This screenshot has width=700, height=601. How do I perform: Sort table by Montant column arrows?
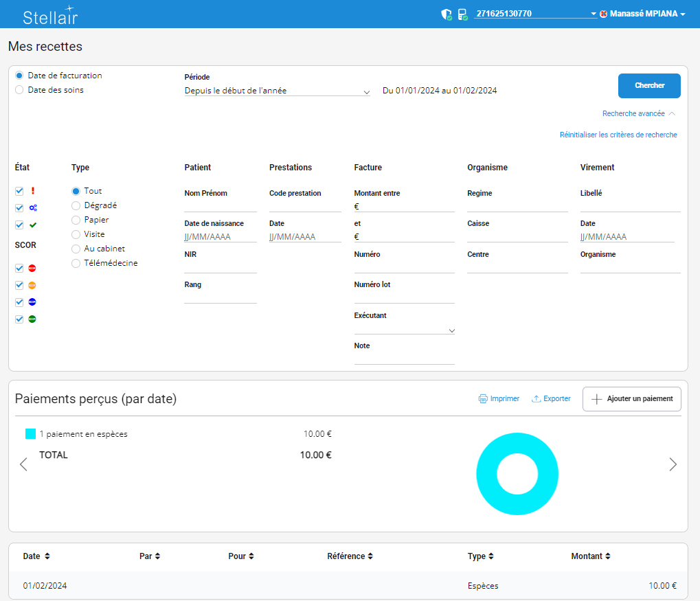pos(608,556)
